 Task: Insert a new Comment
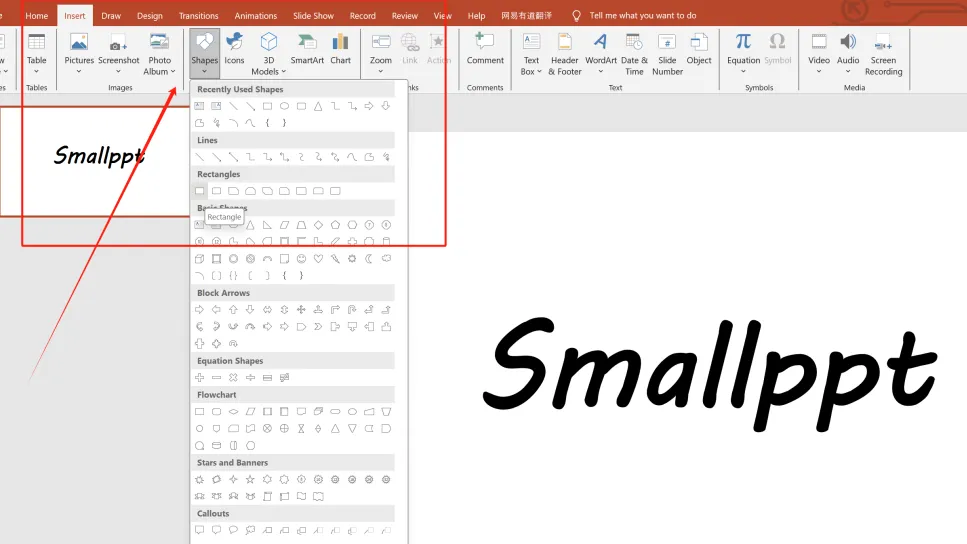[x=485, y=49]
